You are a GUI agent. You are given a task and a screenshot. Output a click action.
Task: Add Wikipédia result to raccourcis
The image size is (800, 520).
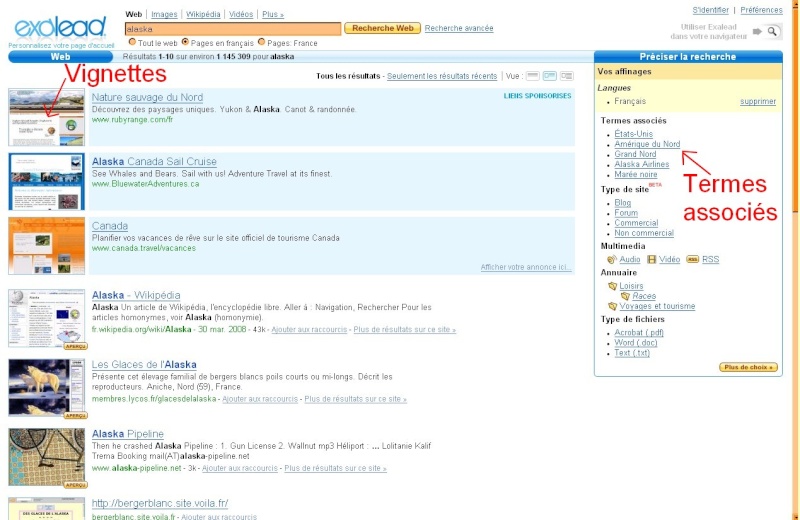point(309,330)
